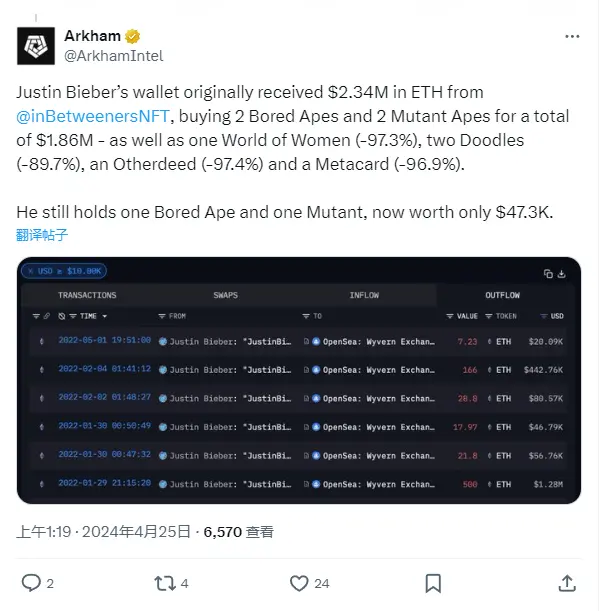Viewport: 612px width, 611px height.
Task: Click the download icon in table header
Action: point(564,273)
